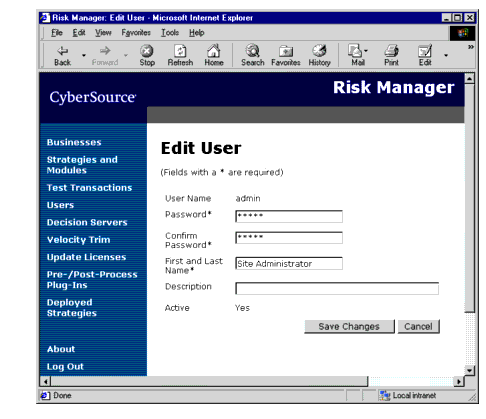Open the Businesses sidebar link

coord(74,142)
